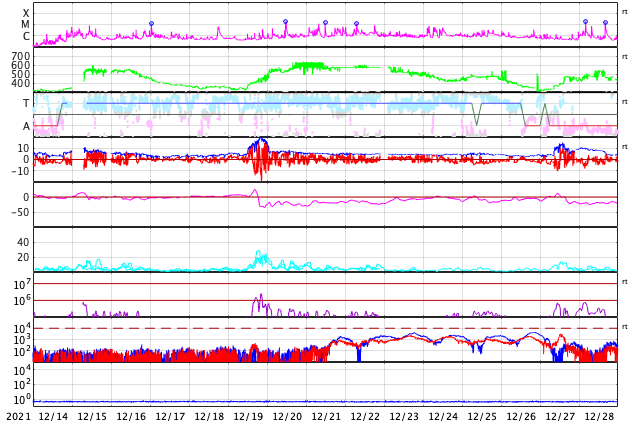Click the 'X' flare class axis label
Viewport: 634px width, 424px height.
click(x=26, y=13)
